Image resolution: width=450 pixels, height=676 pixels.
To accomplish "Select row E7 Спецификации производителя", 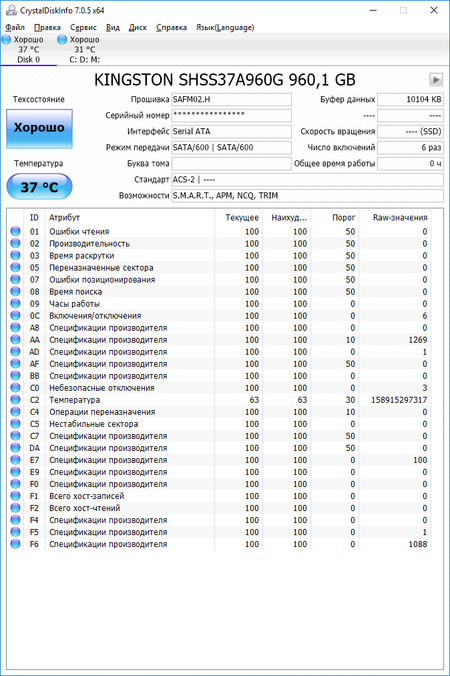I will (x=219, y=460).
